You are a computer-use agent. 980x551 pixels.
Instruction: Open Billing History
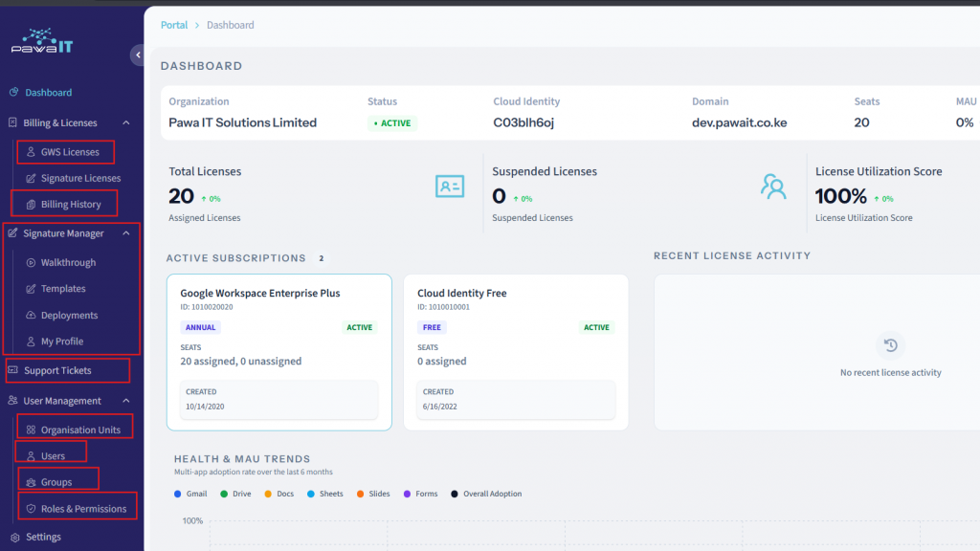pos(71,205)
